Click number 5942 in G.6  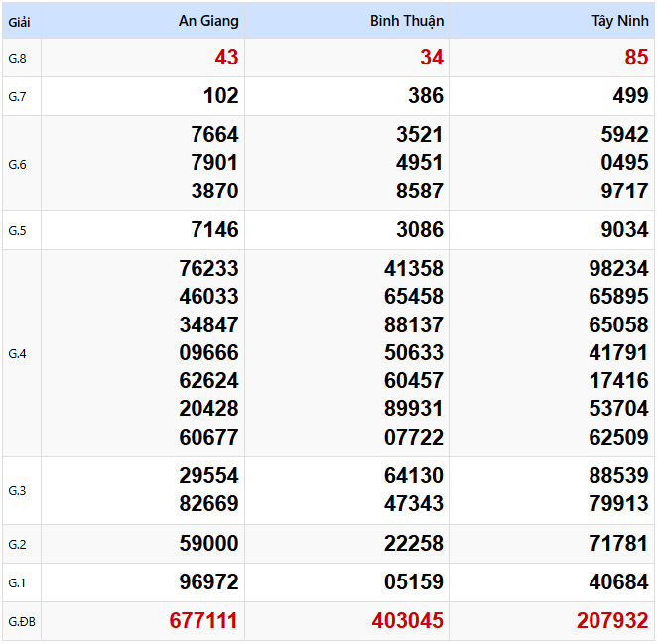[x=624, y=135]
